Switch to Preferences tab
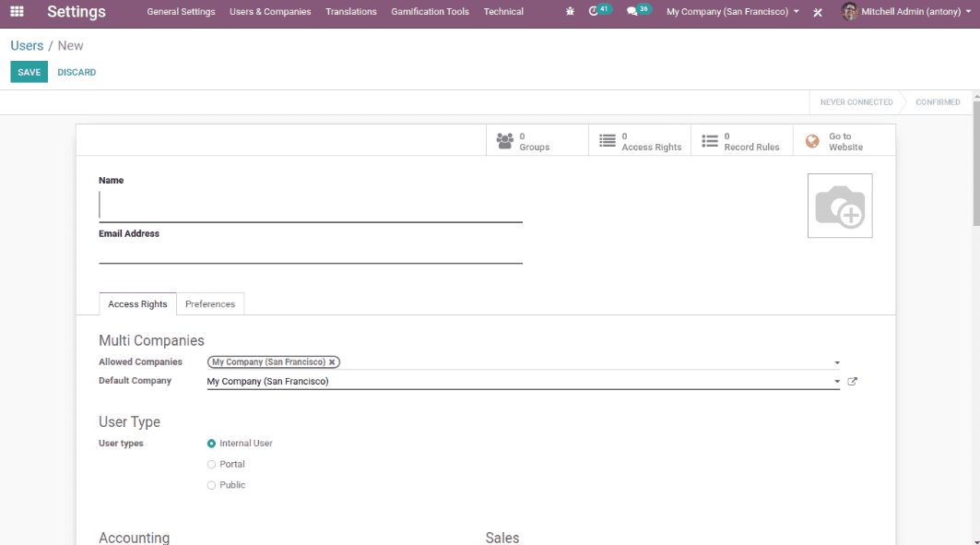Screen dimensions: 980x545 210,303
